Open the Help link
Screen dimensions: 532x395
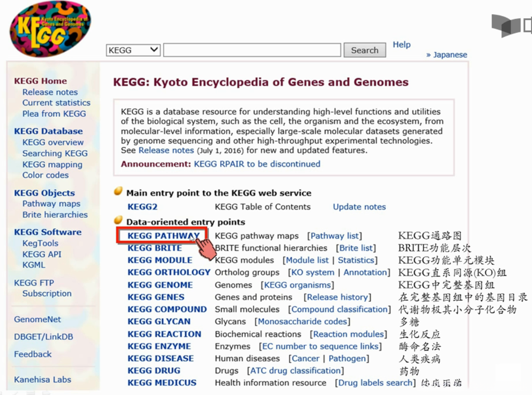click(402, 44)
